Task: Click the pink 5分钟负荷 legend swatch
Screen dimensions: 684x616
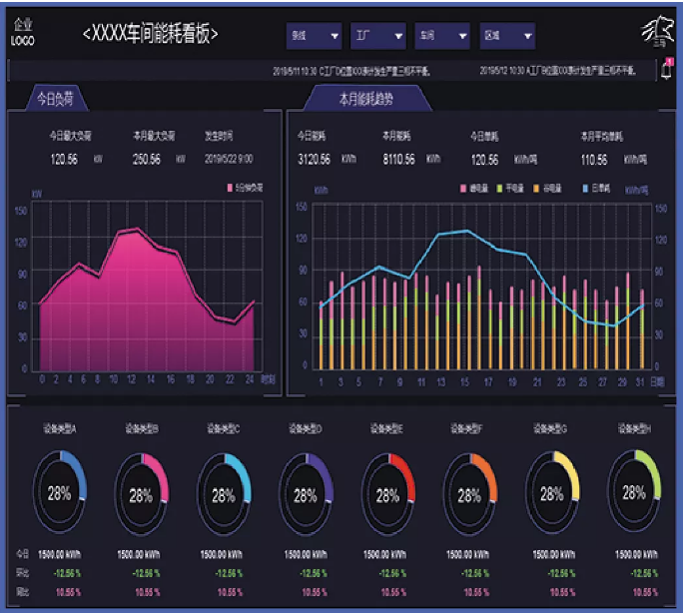Action: coord(230,187)
